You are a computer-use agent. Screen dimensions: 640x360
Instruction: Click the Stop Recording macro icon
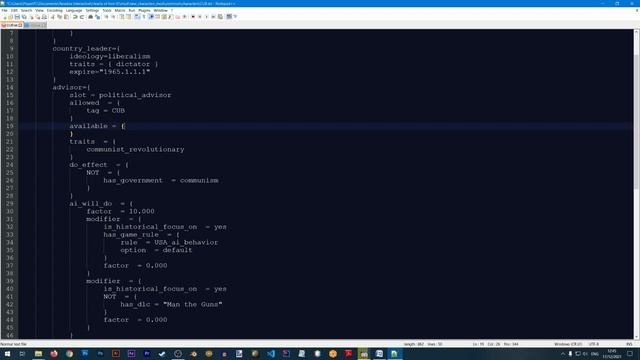[x=200, y=17]
